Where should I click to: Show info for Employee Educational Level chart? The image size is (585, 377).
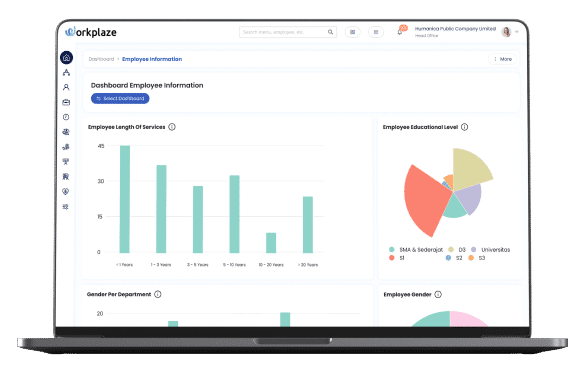coord(464,127)
